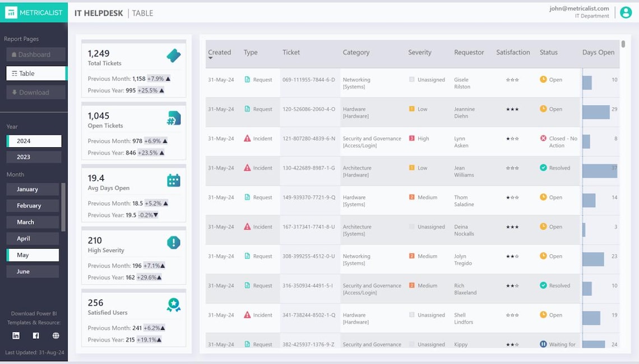This screenshot has height=364, width=639.
Task: Open the user profile icon
Action: pos(626,12)
